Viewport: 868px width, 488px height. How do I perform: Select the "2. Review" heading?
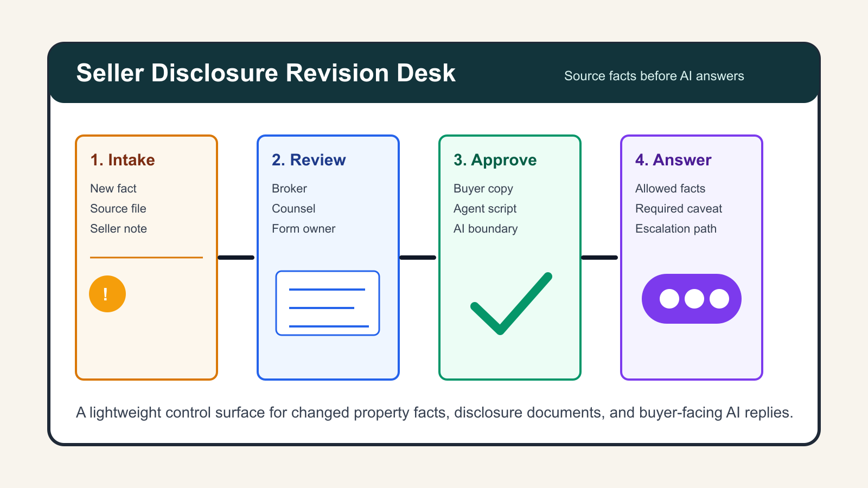(x=309, y=160)
